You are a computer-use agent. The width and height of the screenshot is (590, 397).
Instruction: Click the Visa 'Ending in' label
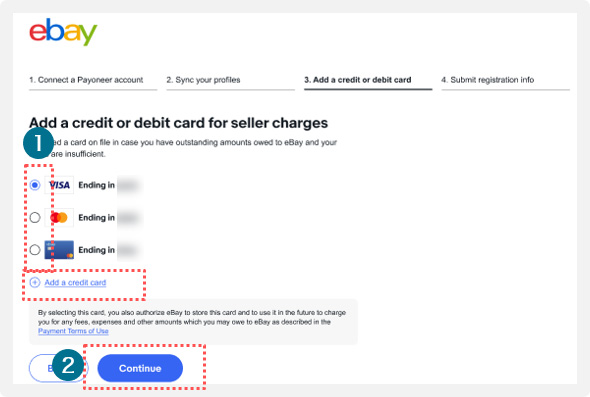coord(96,185)
